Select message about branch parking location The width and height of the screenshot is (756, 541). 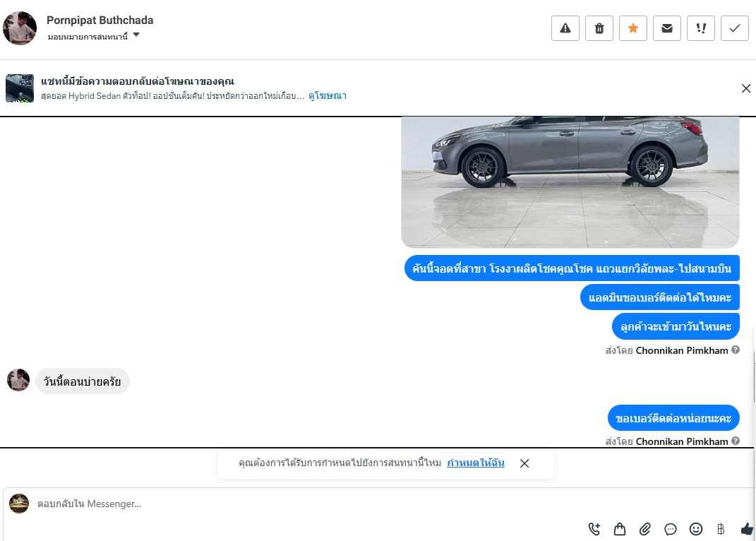tap(572, 268)
